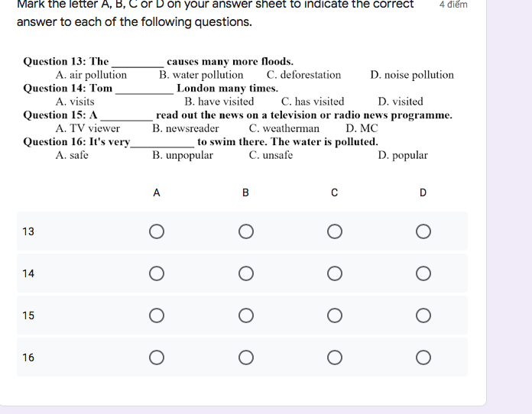The width and height of the screenshot is (532, 414).
Task: Mark answer D in row 14
Action: point(423,273)
